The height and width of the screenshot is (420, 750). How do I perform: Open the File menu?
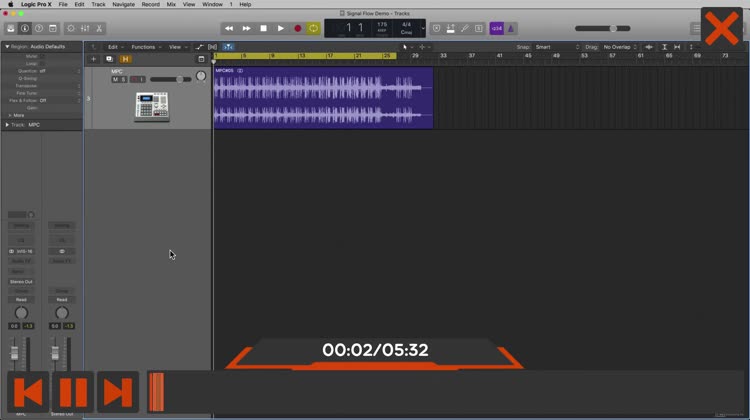click(x=63, y=4)
